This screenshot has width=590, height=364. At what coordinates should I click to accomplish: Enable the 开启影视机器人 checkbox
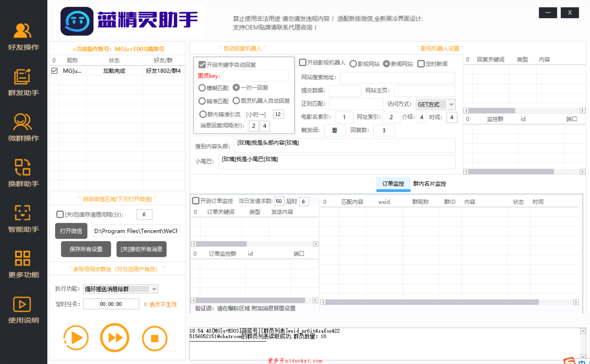coord(303,63)
